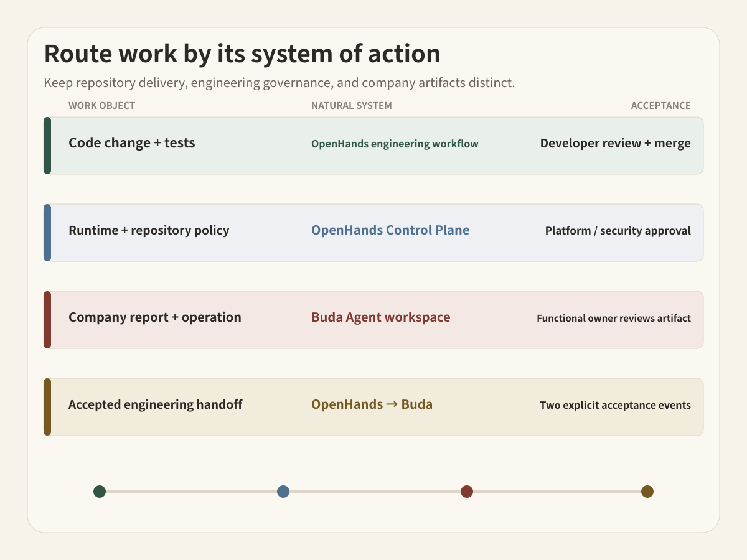Click the WORK OBJECT column header
The width and height of the screenshot is (747, 560).
101,106
